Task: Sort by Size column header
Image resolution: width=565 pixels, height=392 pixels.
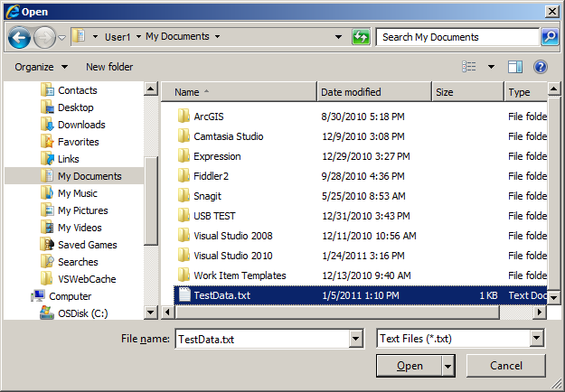Action: pos(467,92)
